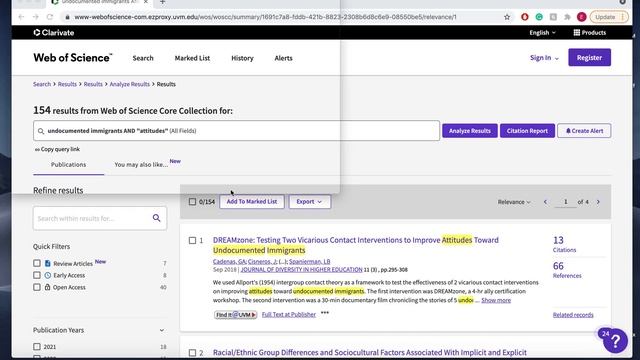Screen dimensions: 640x360
Task: Click the Chrome Update button
Action: 609,17
